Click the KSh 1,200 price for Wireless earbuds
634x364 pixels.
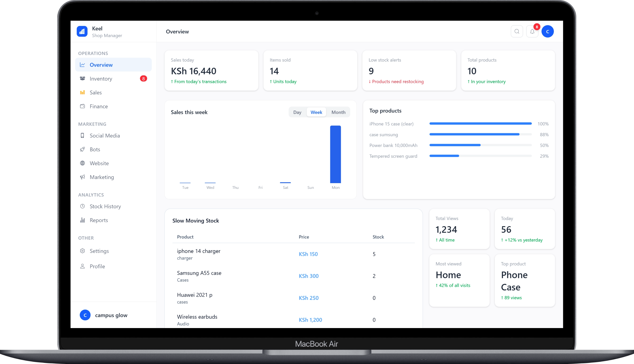tap(310, 320)
